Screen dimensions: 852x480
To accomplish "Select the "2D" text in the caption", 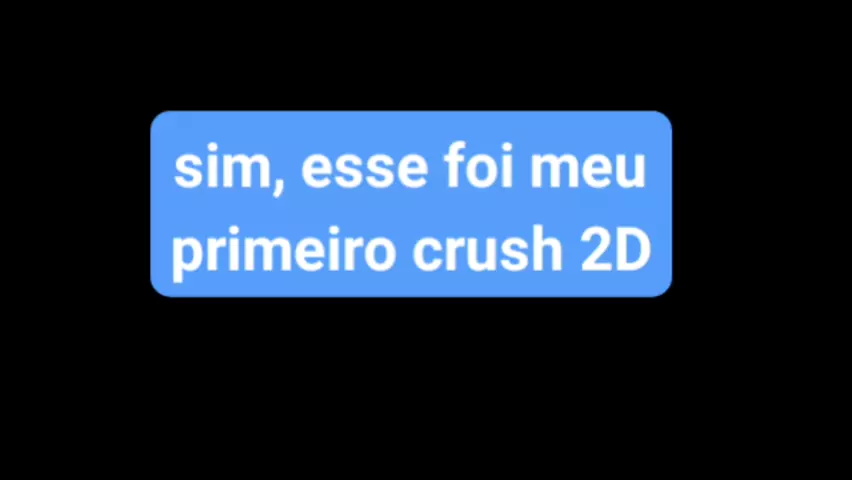I will pyautogui.click(x=616, y=250).
